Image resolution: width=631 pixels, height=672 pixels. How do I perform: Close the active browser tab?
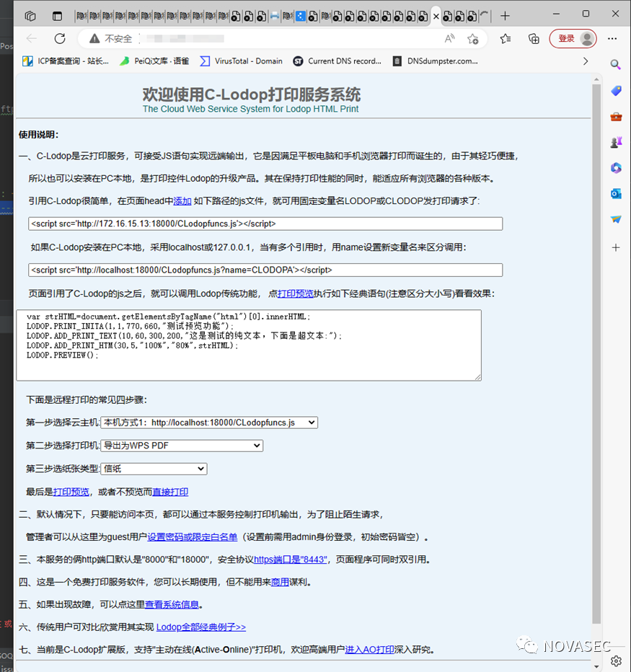coord(436,17)
